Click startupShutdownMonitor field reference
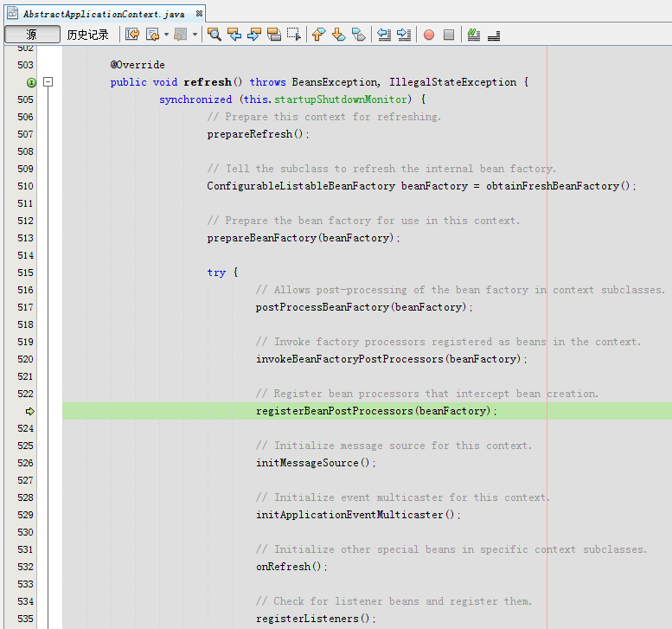The image size is (672, 629). [340, 99]
